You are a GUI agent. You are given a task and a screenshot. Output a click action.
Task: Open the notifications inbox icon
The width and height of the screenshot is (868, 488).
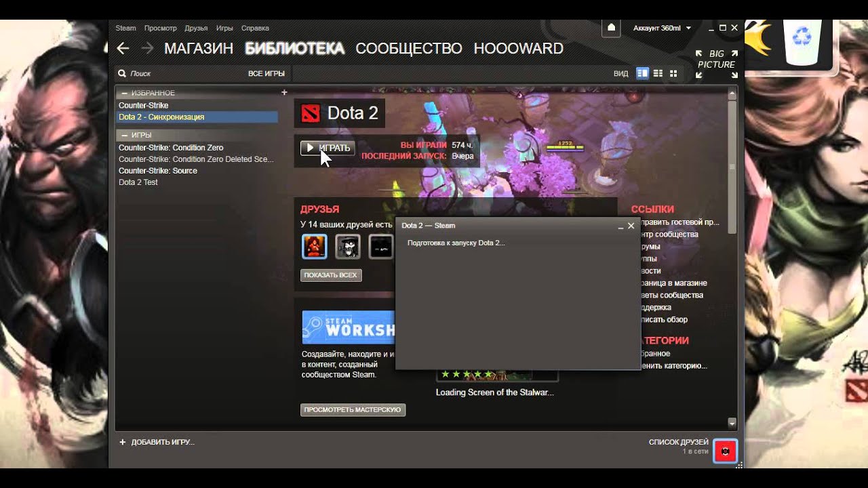(x=611, y=28)
